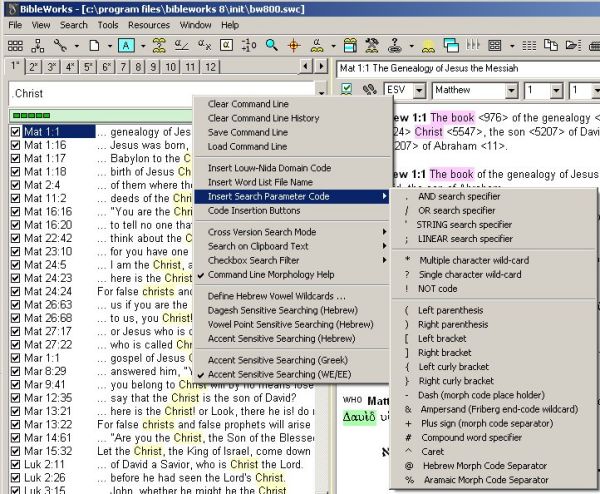The image size is (600, 494).
Task: Toggle the Mat 16:16 checkbox
Action: [x=15, y=212]
